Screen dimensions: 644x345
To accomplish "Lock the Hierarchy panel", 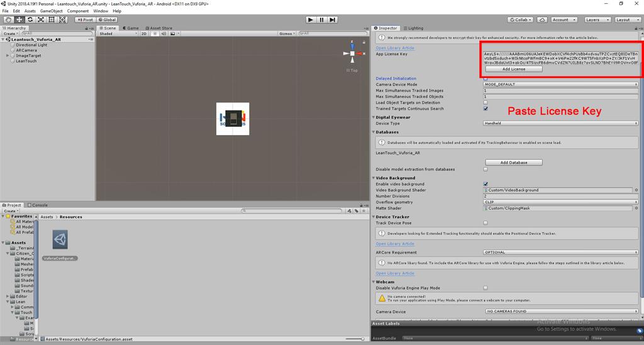I will click(x=87, y=28).
